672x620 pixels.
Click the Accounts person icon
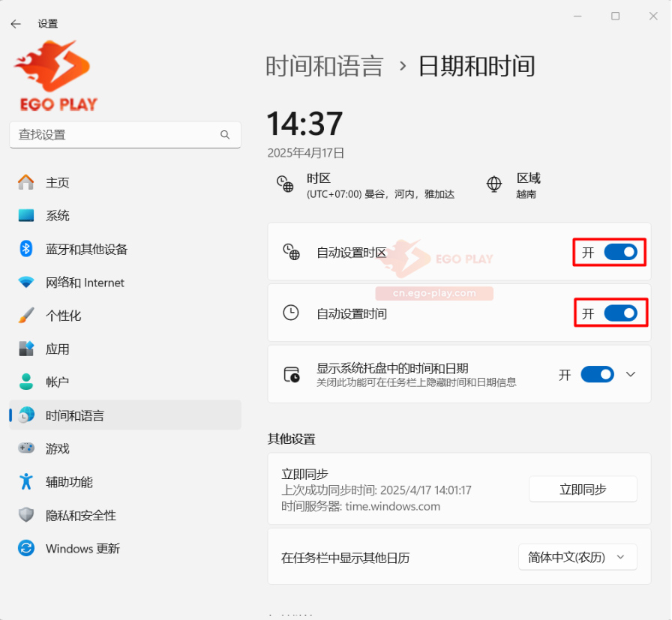(26, 382)
